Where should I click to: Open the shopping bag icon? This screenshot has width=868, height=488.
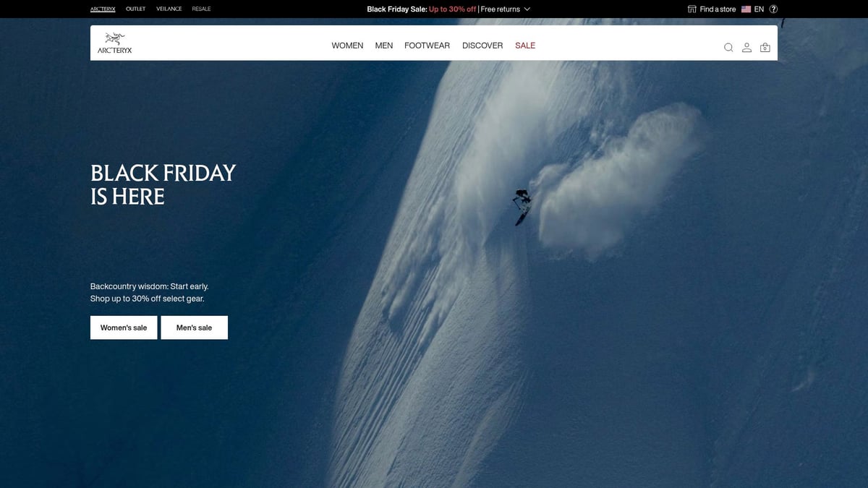tap(765, 48)
